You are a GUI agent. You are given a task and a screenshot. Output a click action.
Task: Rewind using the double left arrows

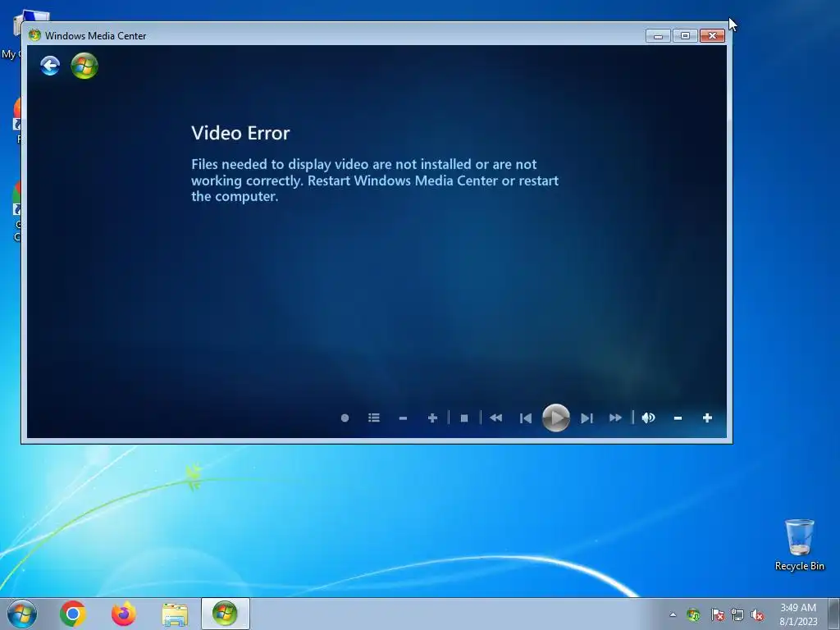click(496, 418)
